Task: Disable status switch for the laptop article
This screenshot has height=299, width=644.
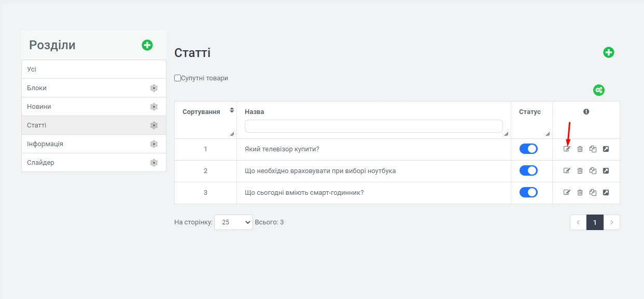Action: point(528,171)
